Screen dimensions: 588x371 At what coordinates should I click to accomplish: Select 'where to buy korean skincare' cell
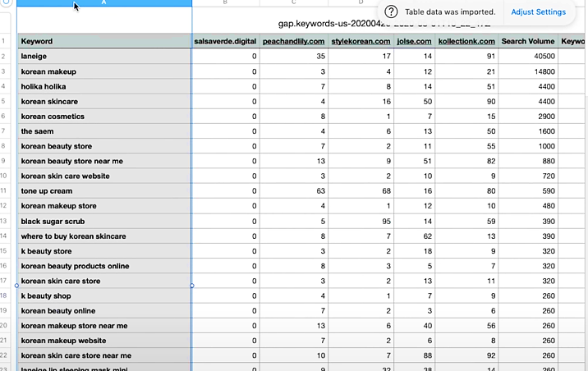104,236
